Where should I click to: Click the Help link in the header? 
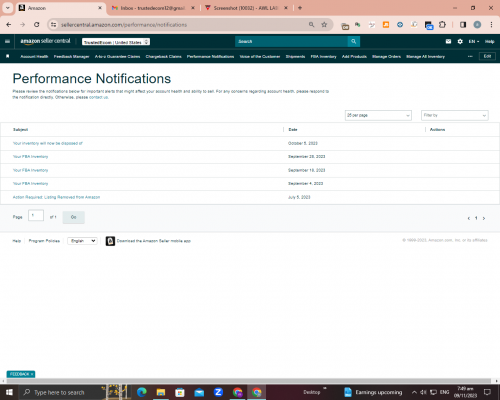coord(490,41)
